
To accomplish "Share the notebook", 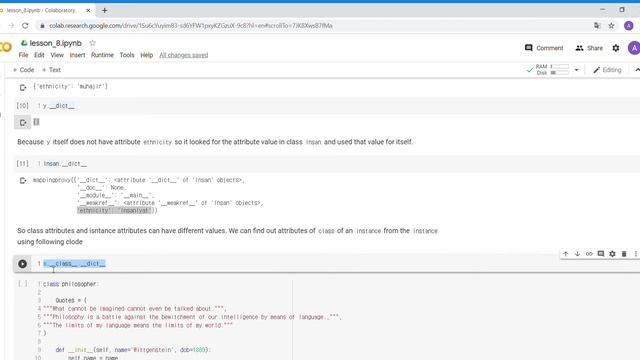I will [x=589, y=48].
